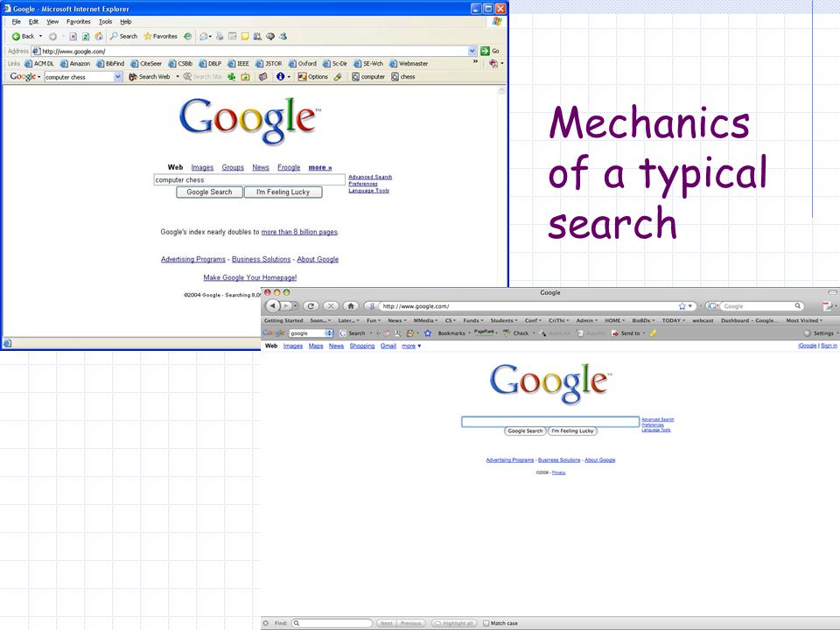Click the Firefox Stop button

[331, 306]
